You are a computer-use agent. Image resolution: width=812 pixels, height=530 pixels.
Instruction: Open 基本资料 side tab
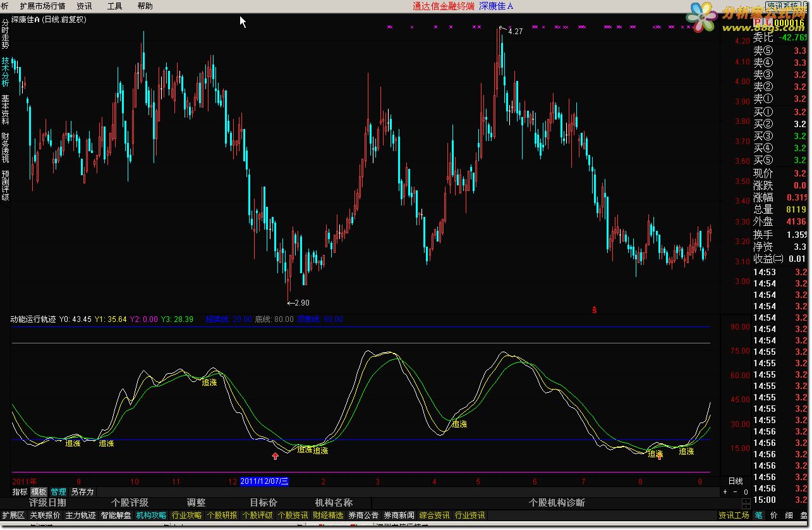click(x=5, y=110)
